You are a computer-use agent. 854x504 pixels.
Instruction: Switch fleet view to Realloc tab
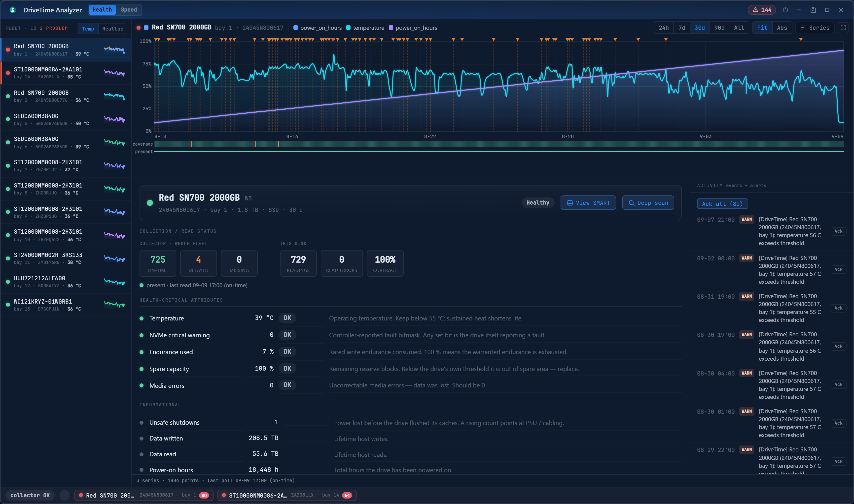click(112, 29)
